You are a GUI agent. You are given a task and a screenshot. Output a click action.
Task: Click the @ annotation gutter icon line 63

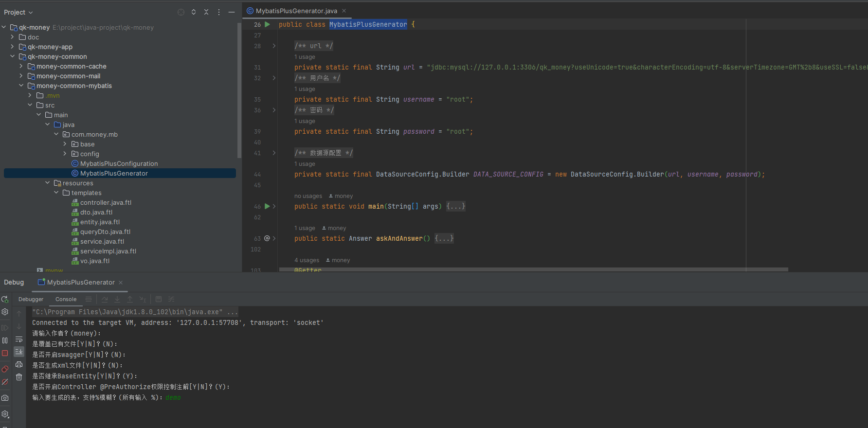(x=267, y=238)
